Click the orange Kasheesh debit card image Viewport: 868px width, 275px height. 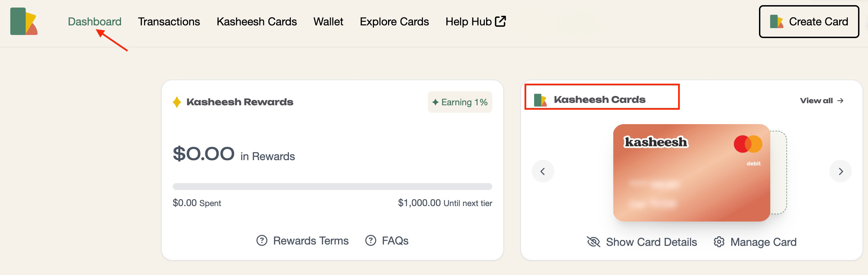(x=691, y=173)
